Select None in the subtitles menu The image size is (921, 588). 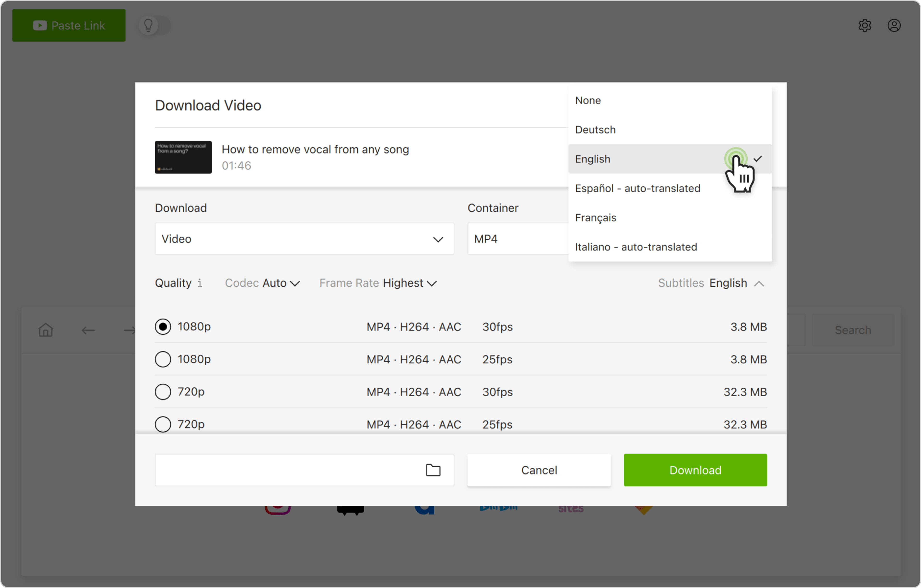tap(588, 100)
